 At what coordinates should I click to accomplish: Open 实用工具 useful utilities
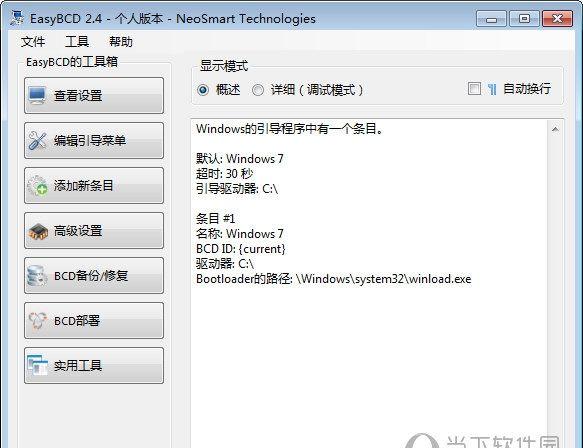click(94, 365)
